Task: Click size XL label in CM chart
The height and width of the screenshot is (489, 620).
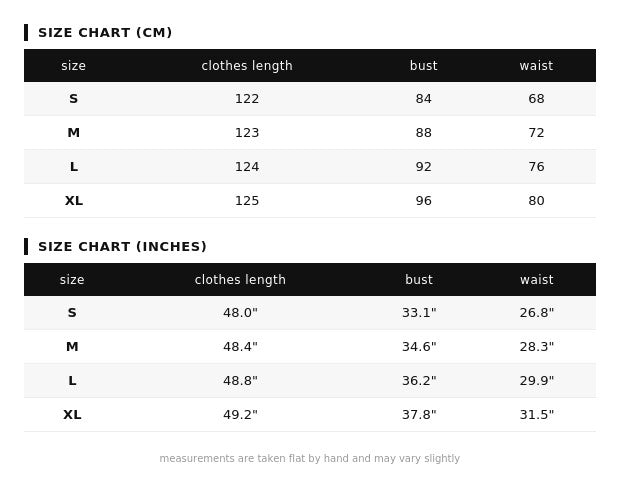Action: coord(73,201)
